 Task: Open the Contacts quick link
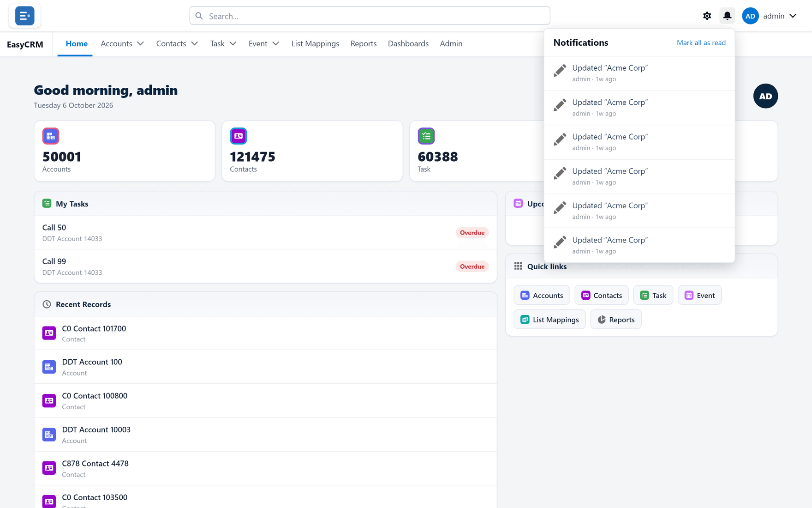[x=602, y=295]
